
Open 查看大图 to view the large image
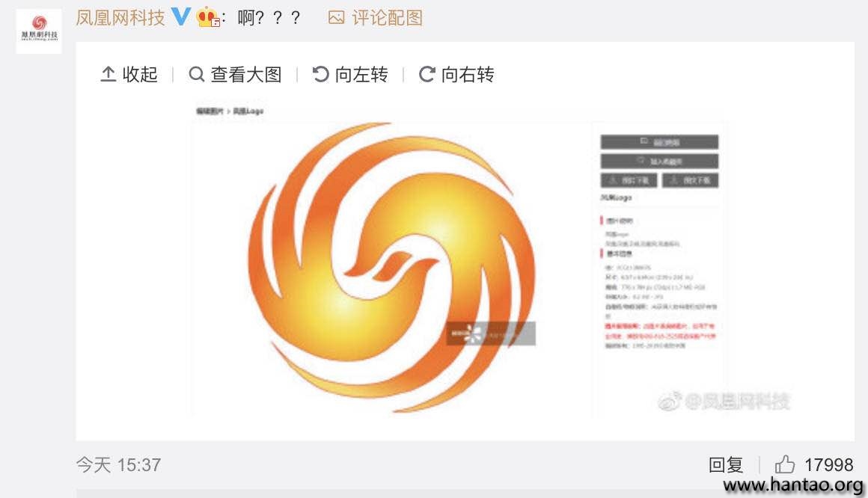pyautogui.click(x=235, y=74)
